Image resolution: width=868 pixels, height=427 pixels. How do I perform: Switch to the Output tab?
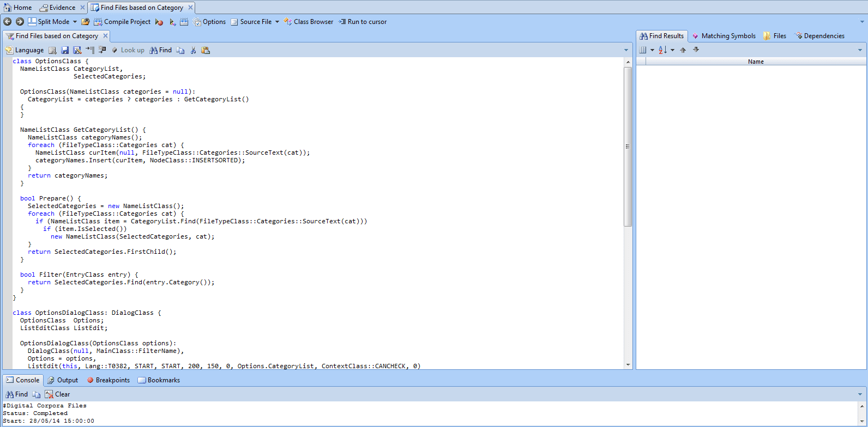coord(62,380)
